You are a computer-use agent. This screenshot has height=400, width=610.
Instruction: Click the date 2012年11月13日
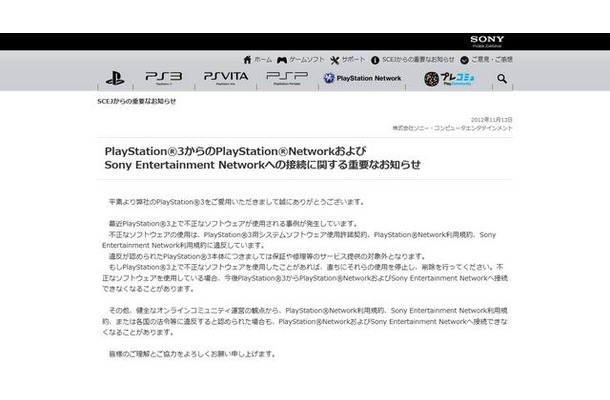click(492, 119)
